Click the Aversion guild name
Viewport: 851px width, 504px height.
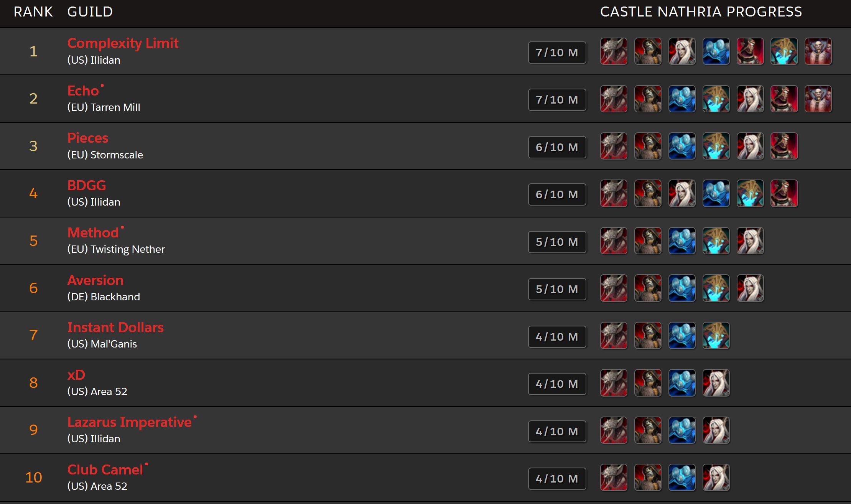pos(95,280)
